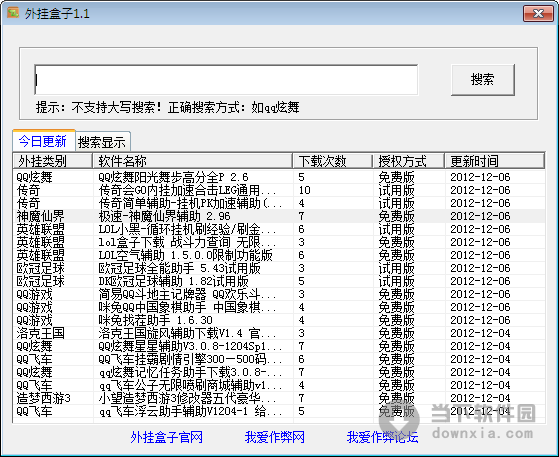Screen dimensions: 559x457
Task: Select row 简易QQ斗地主记牌器
Action: (x=280, y=294)
